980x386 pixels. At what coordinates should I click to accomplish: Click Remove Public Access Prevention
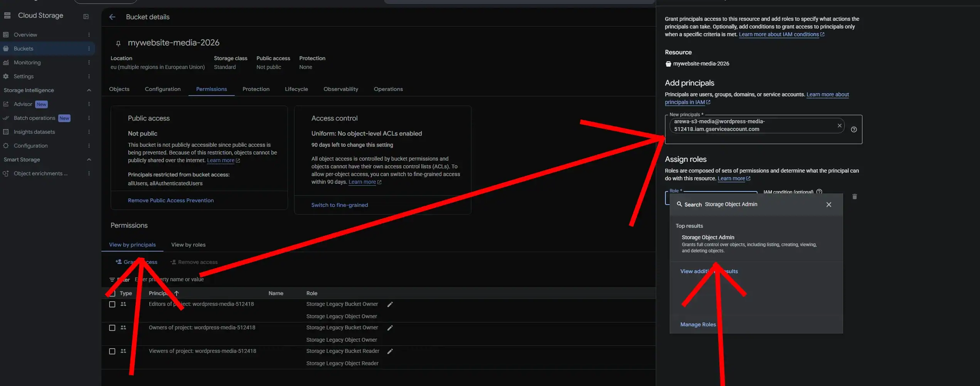click(171, 200)
